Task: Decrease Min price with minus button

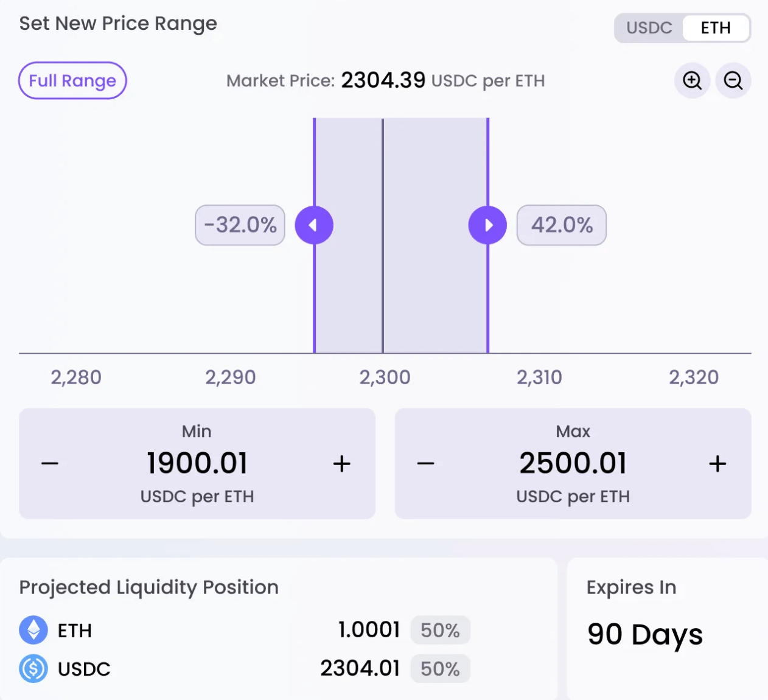Action: pyautogui.click(x=50, y=464)
